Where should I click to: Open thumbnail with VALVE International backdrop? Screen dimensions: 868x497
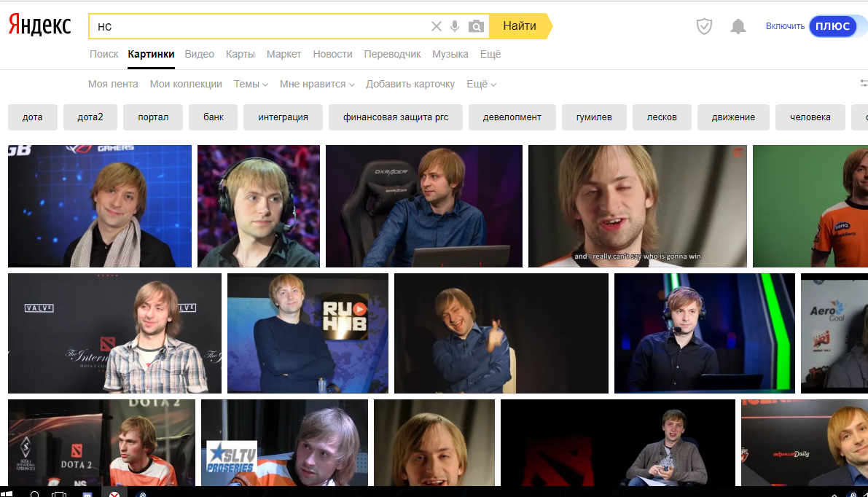[x=114, y=333]
